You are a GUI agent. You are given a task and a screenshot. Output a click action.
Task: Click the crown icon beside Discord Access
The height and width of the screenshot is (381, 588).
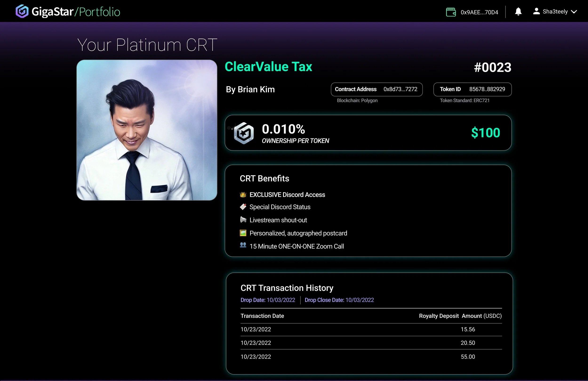(x=243, y=194)
